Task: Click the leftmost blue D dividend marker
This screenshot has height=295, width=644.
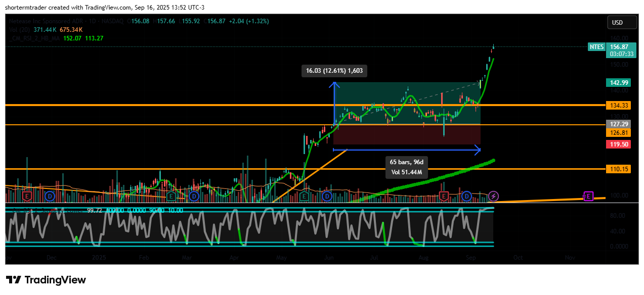Action: tap(50, 195)
